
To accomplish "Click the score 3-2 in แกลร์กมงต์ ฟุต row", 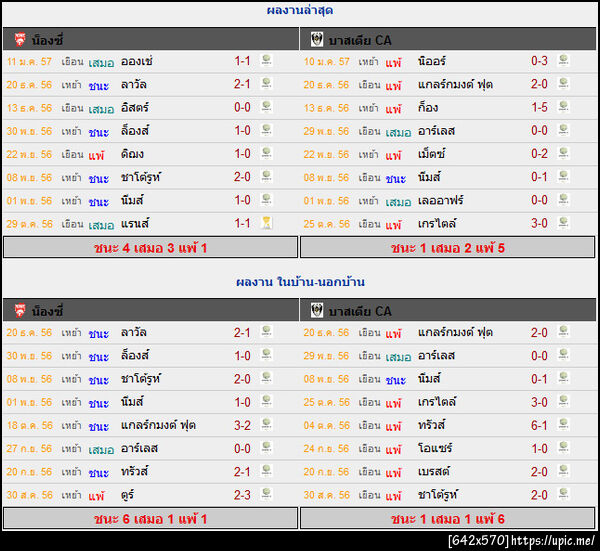I will click(242, 425).
